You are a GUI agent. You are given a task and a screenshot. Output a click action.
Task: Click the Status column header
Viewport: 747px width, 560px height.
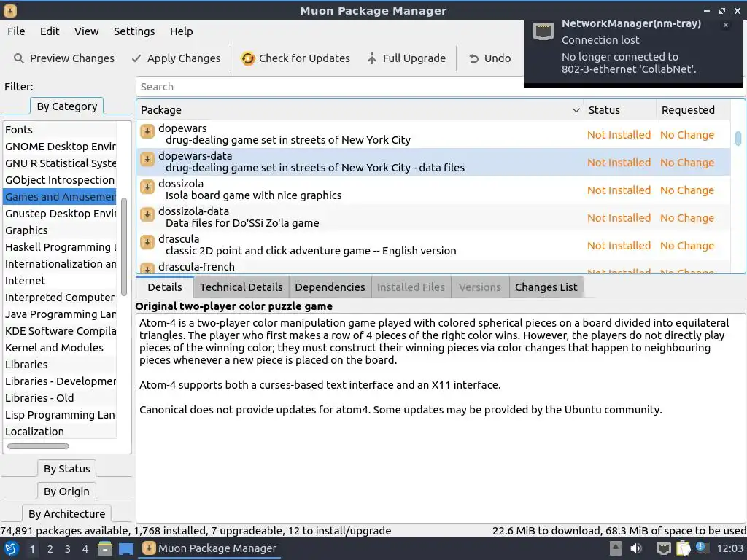[620, 110]
